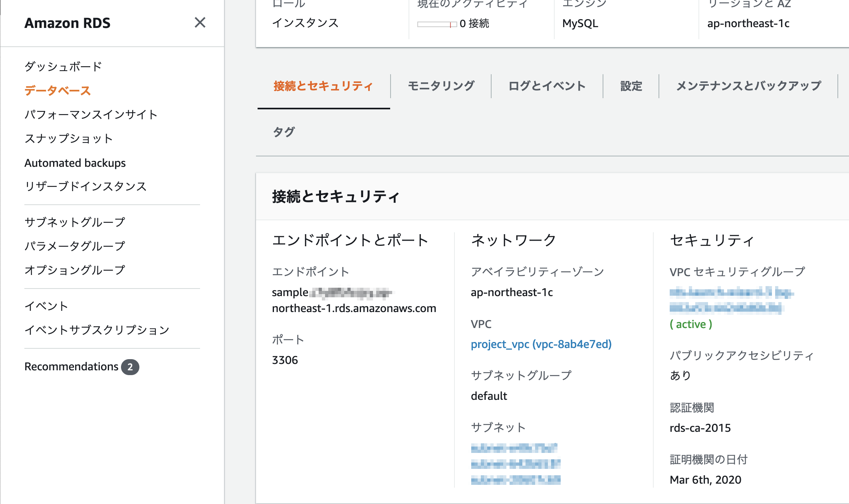849x504 pixels.
Task: Select the 0 接続 activity text
Action: [474, 24]
